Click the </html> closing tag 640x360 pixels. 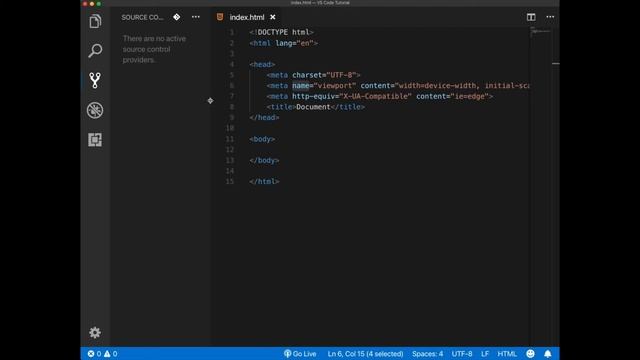tap(264, 182)
